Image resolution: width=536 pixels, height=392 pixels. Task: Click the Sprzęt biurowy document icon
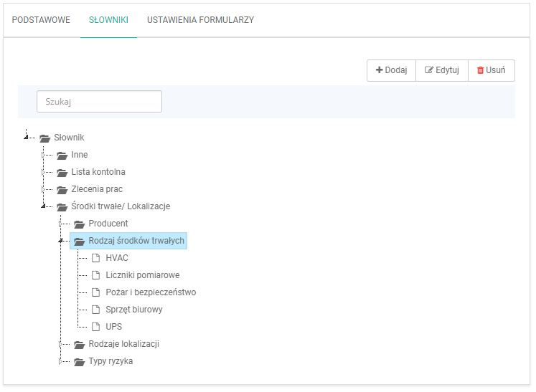tap(96, 310)
